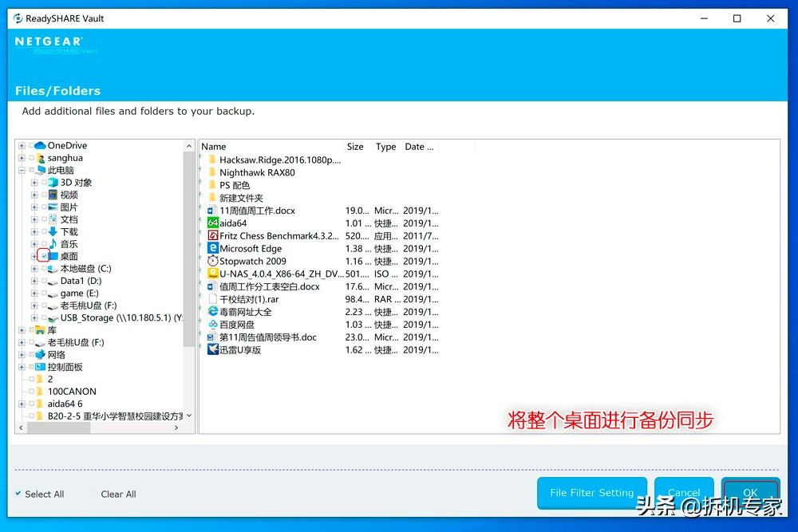Expand the game (E:) drive node
The image size is (798, 532).
(x=34, y=293)
